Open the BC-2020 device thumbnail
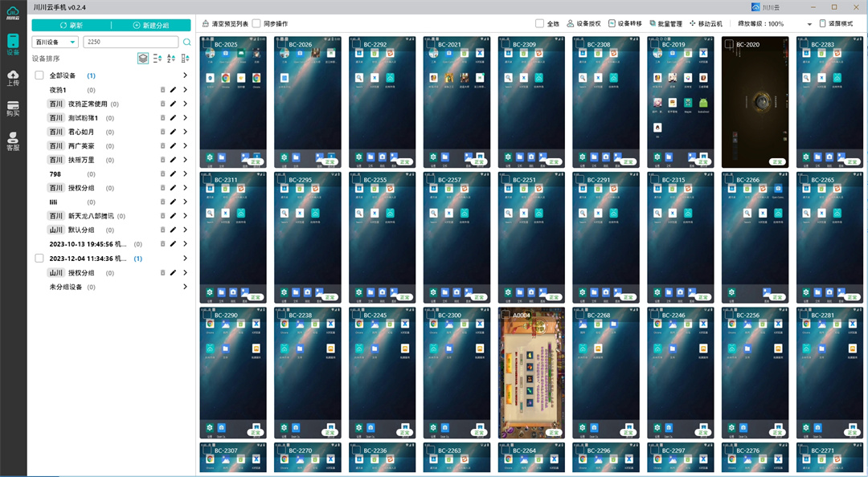Viewport: 868px width, 477px height. click(x=755, y=103)
